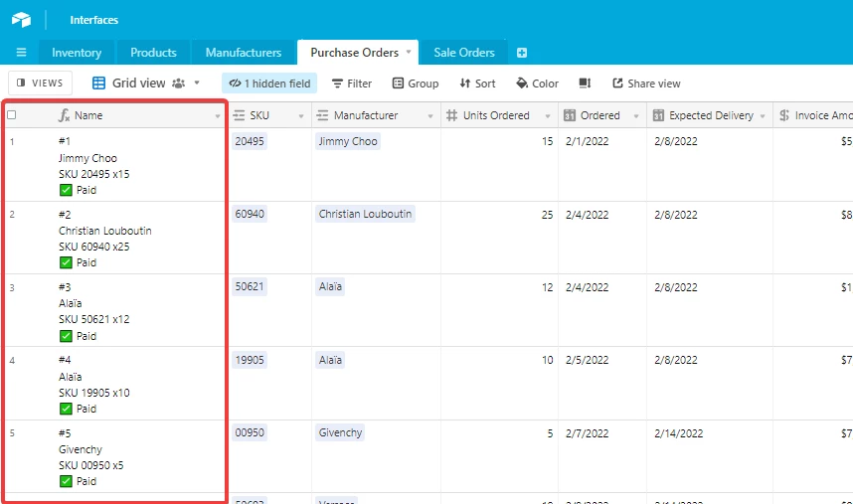Click SKU tag 20495
Image resolution: width=853 pixels, height=504 pixels.
point(250,141)
